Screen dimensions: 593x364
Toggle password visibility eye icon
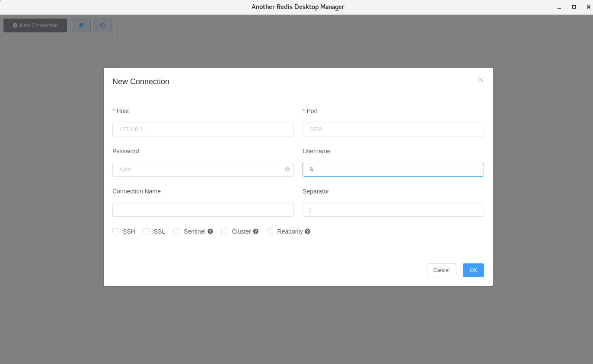coord(287,169)
